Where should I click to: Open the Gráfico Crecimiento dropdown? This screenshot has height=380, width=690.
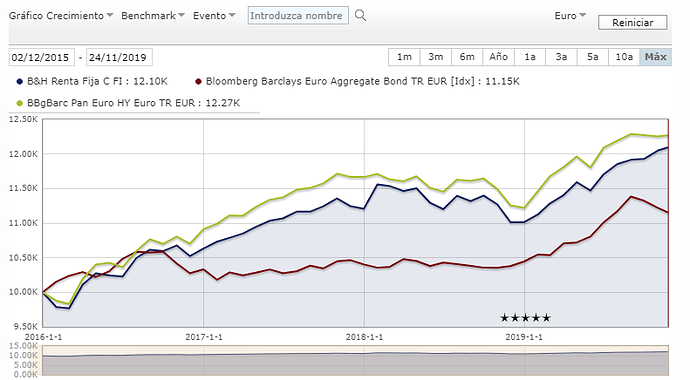coord(61,16)
